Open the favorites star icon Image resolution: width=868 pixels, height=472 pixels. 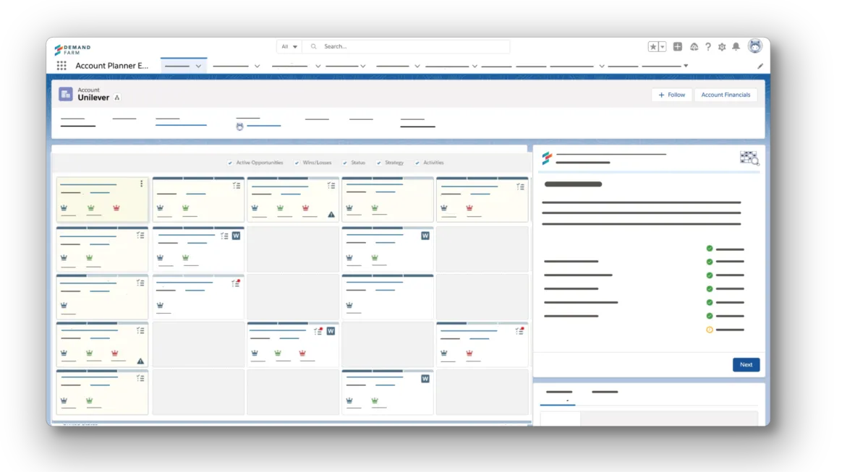click(653, 46)
